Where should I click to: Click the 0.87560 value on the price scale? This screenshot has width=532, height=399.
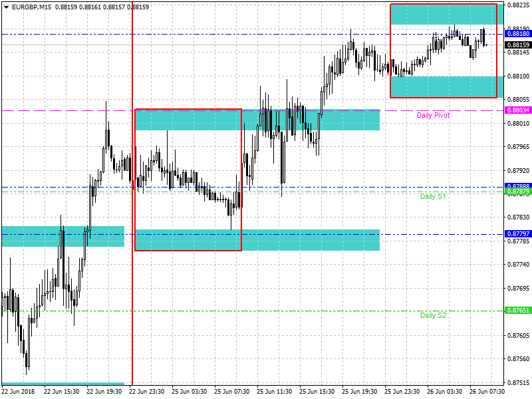[x=518, y=359]
